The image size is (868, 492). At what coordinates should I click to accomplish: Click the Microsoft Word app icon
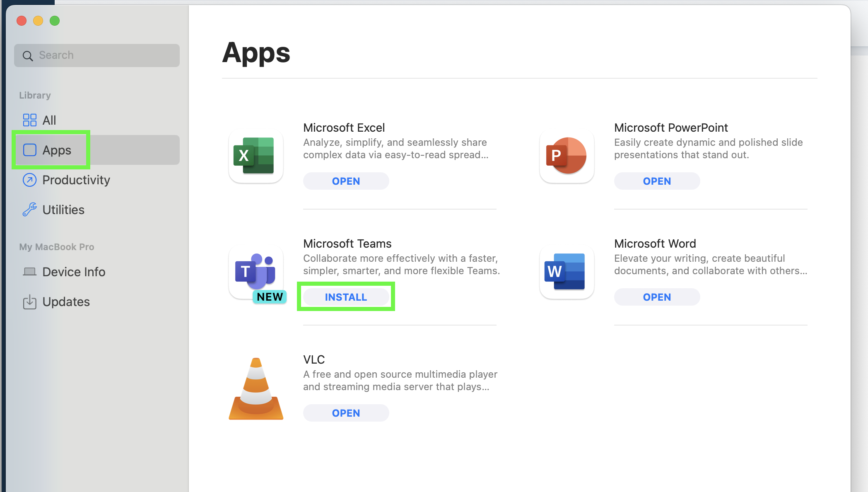tap(567, 272)
